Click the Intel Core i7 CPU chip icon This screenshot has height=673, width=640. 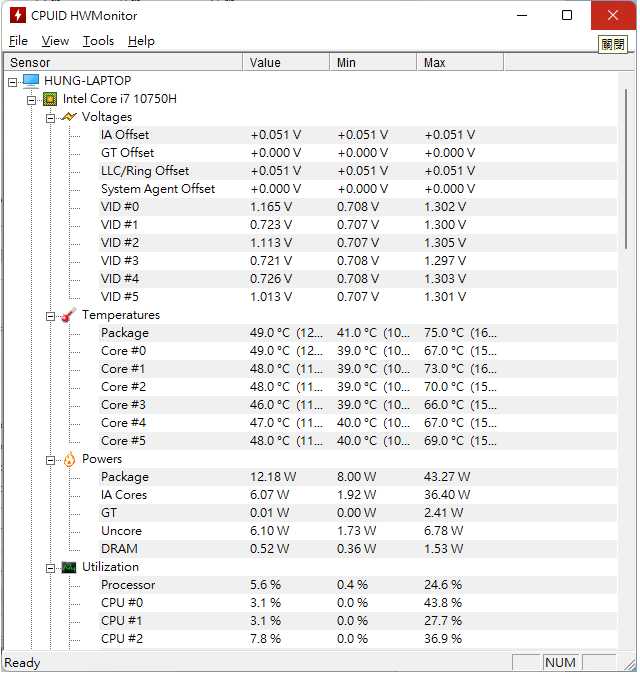click(x=50, y=99)
